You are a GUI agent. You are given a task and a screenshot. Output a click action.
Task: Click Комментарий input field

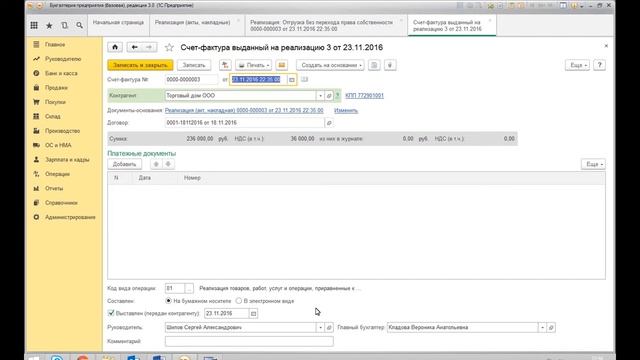(x=249, y=341)
